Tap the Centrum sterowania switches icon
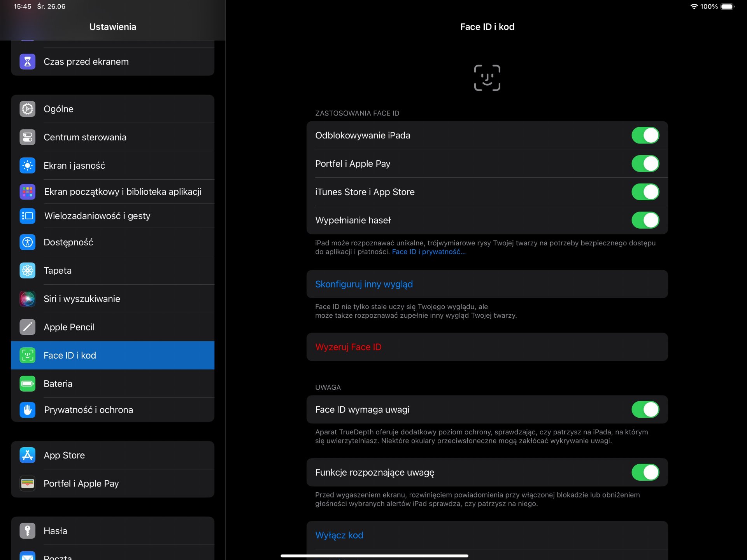Viewport: 747px width, 560px height. point(27,137)
